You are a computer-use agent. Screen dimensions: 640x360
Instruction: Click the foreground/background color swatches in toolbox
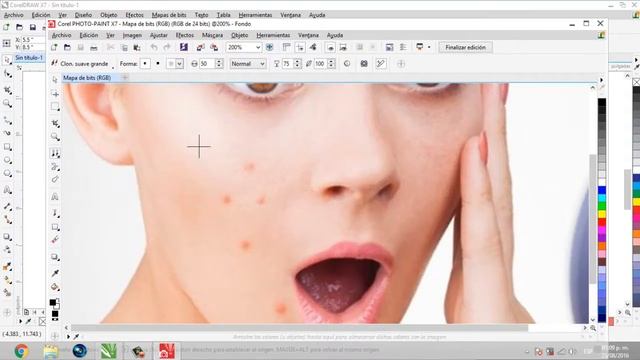[x=54, y=303]
